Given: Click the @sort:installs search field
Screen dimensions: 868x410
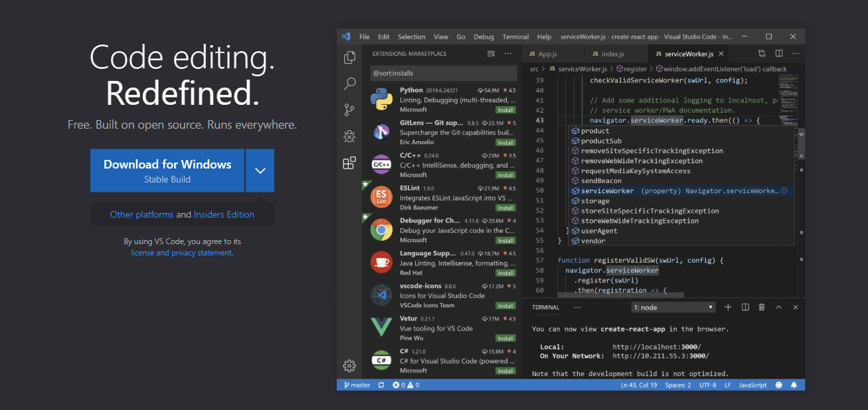Looking at the screenshot, I should 443,73.
